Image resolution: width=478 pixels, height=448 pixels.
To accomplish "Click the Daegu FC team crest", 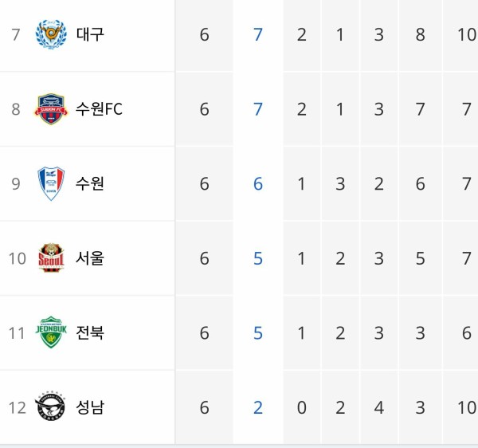I will point(51,33).
